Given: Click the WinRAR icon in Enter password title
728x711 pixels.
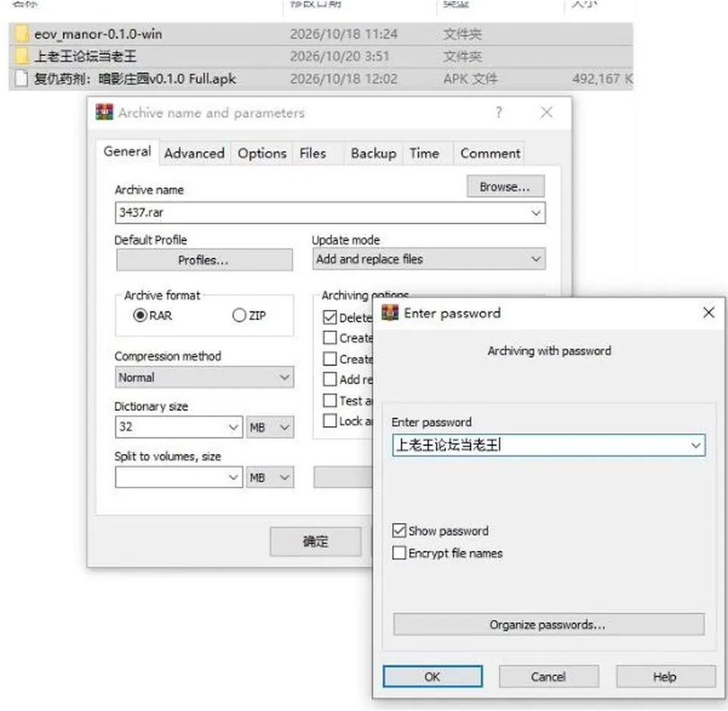Looking at the screenshot, I should (x=390, y=313).
